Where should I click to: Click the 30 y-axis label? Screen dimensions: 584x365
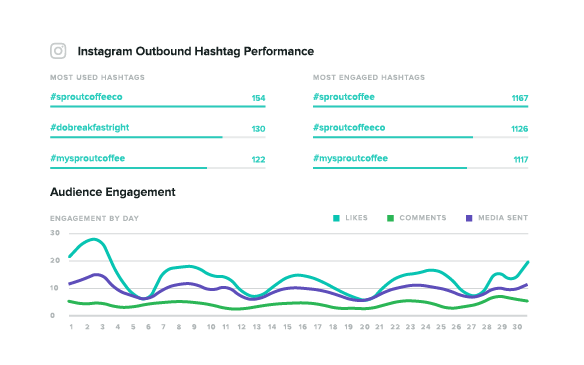tap(55, 233)
